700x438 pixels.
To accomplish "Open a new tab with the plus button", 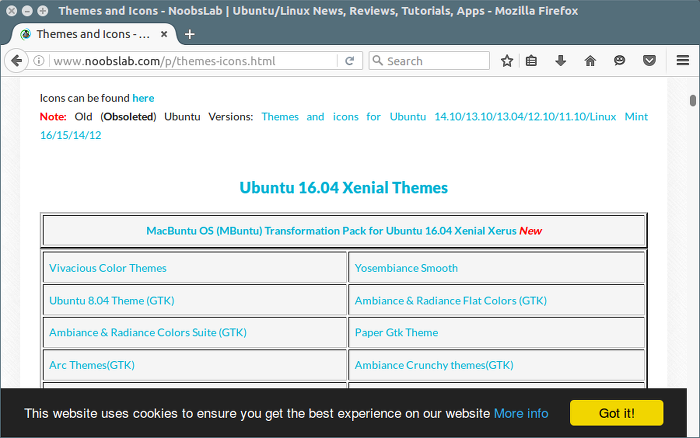I will tap(189, 34).
